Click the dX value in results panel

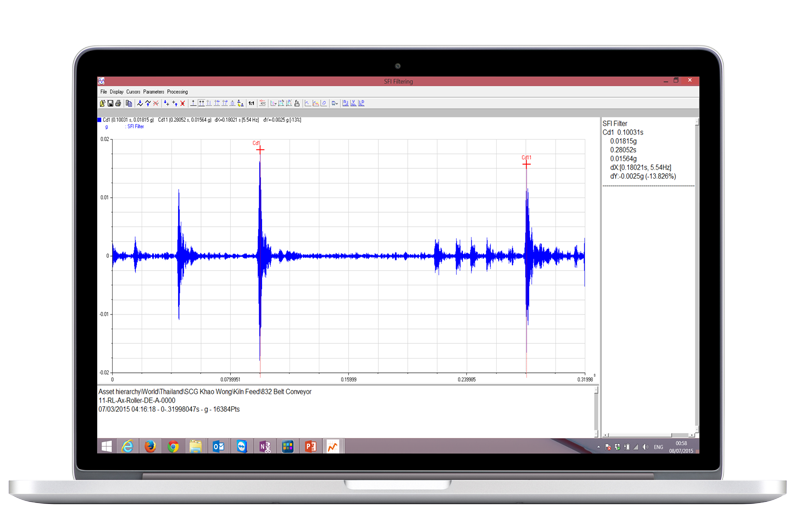[641, 168]
